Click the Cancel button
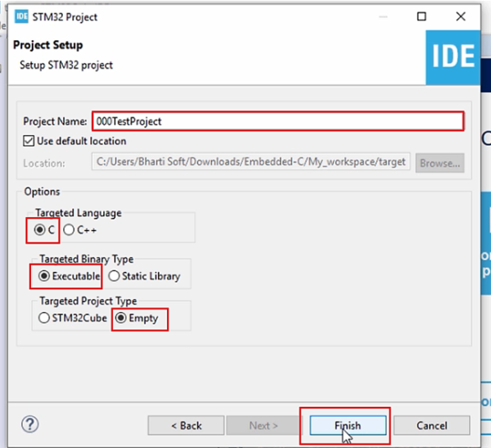 tap(431, 425)
